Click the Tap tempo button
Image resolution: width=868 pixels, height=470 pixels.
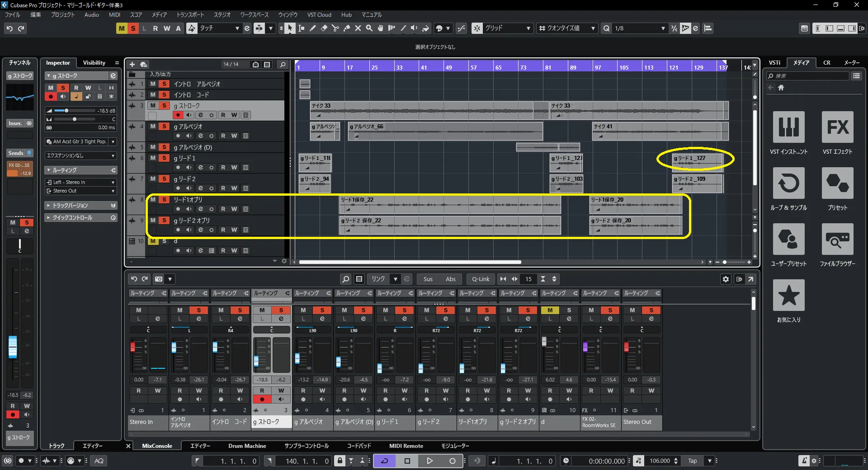(692, 461)
